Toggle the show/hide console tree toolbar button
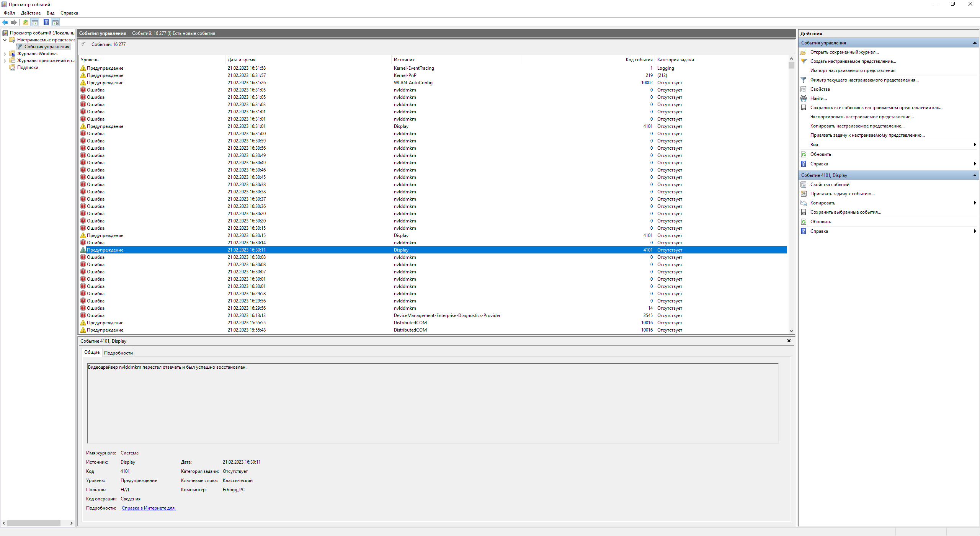 coord(35,22)
